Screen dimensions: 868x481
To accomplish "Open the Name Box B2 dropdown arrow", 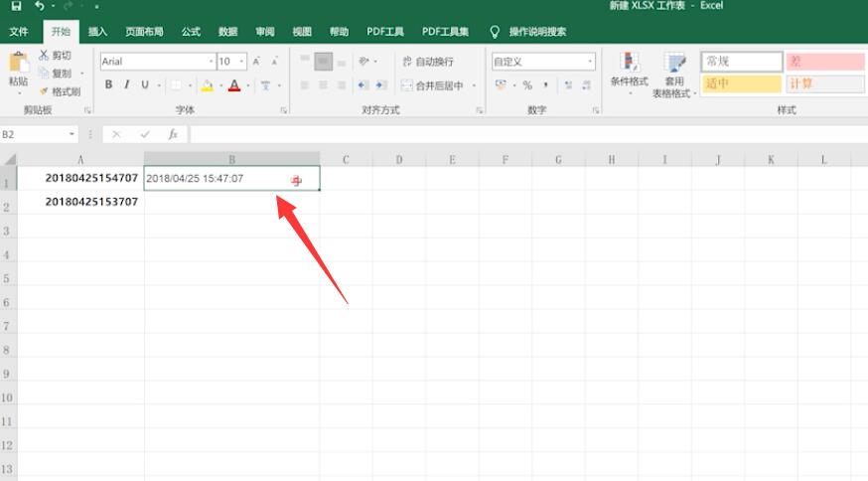I will click(x=72, y=134).
